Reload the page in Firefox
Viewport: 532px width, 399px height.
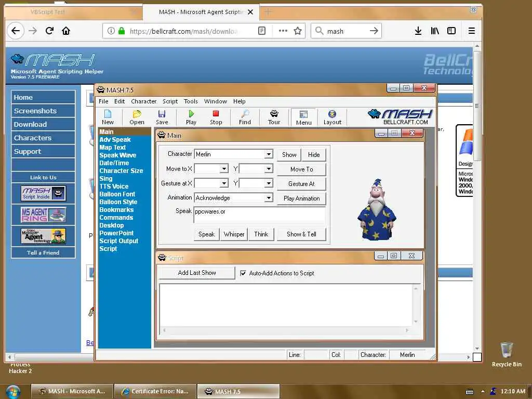[49, 31]
